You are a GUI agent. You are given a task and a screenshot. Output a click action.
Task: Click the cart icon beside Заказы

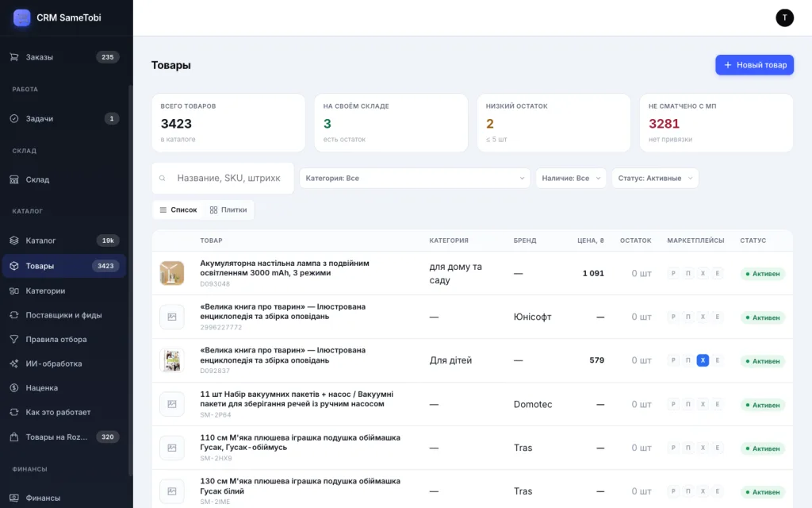click(x=14, y=57)
